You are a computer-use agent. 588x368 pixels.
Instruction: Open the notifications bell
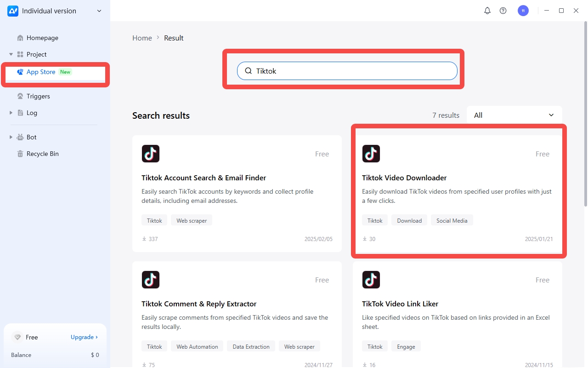[487, 11]
